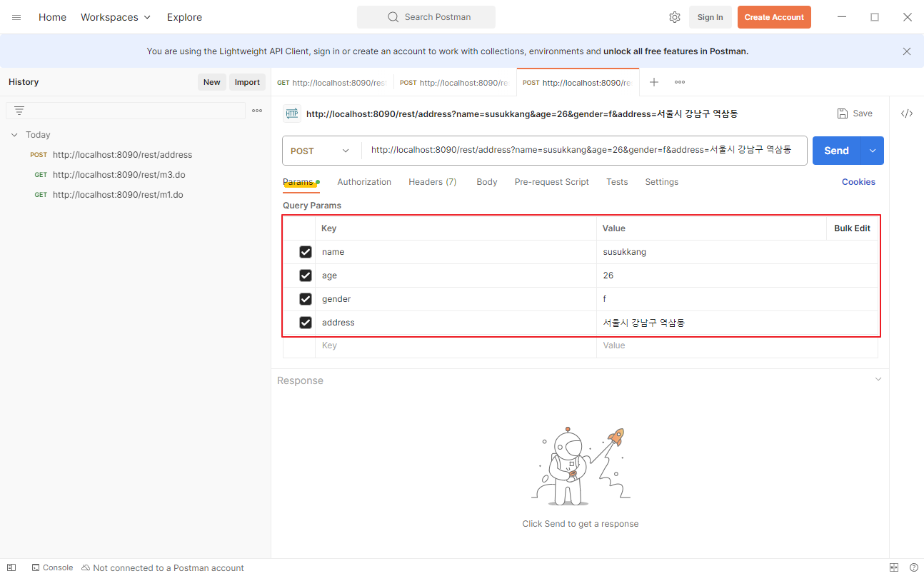Click the request URL input field
The width and height of the screenshot is (924, 576).
click(583, 151)
